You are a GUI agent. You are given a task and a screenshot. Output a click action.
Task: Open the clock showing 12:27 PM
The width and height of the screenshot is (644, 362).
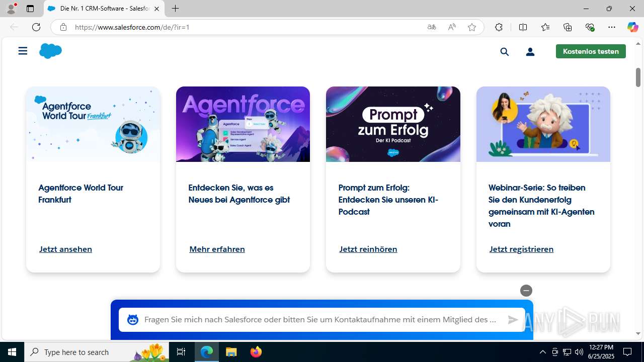601,352
